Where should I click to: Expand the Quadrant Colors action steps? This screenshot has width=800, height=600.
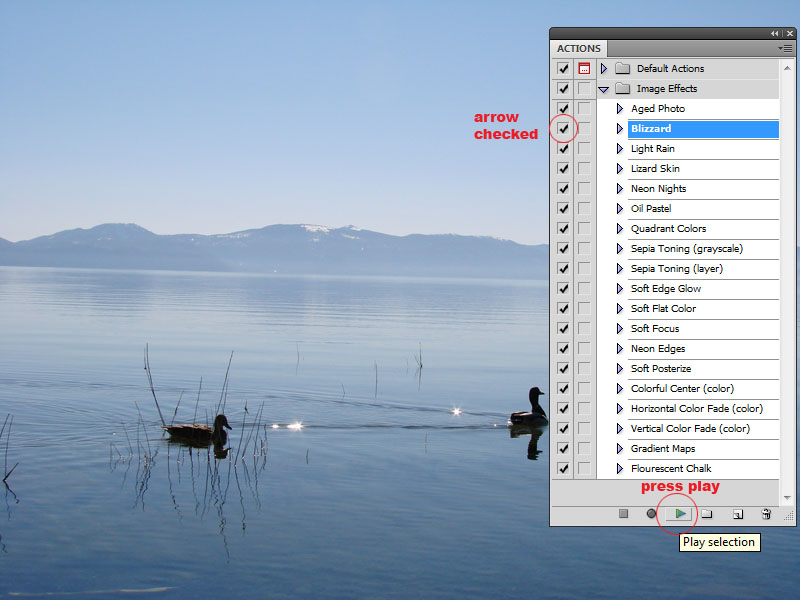click(619, 229)
